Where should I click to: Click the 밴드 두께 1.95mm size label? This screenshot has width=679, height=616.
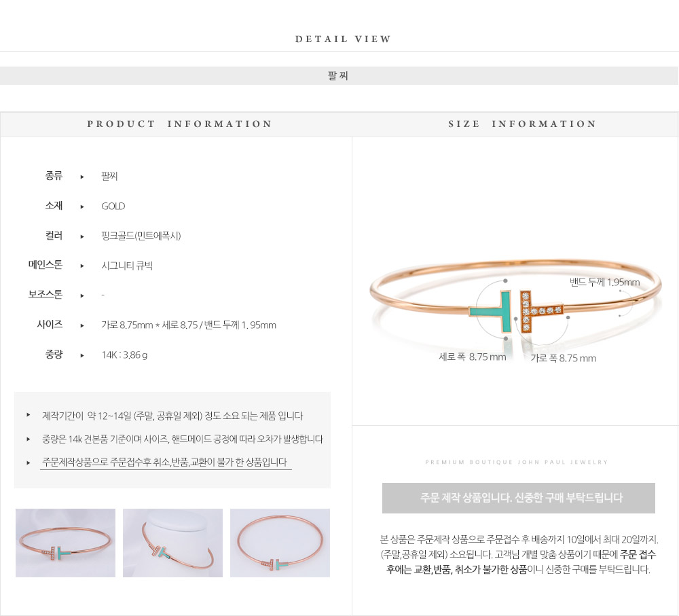click(x=604, y=283)
